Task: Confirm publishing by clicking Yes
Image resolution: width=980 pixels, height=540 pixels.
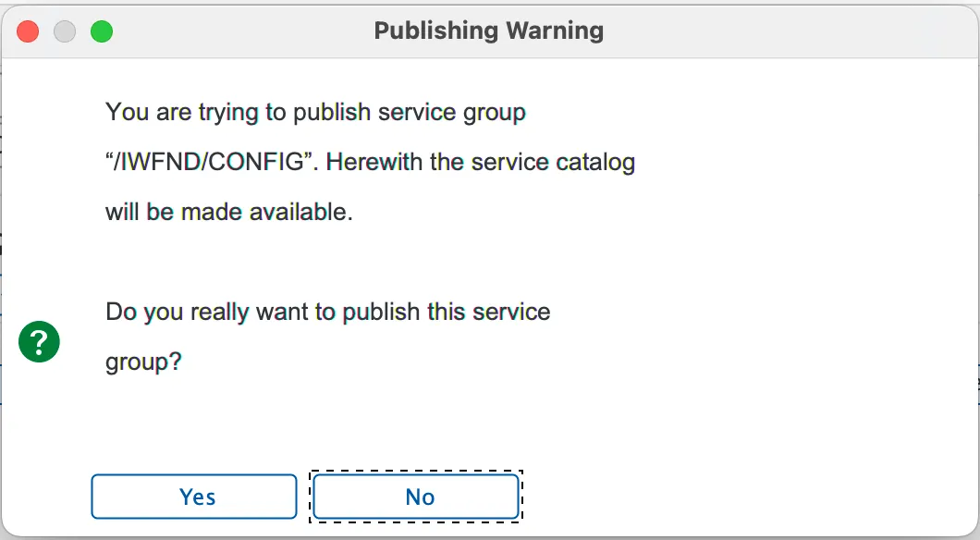Action: coord(194,497)
